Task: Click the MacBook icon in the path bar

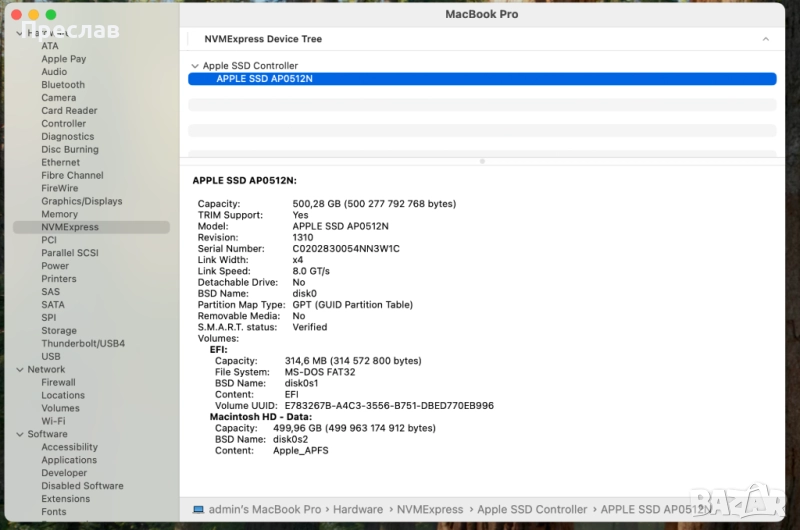Action: tap(198, 509)
